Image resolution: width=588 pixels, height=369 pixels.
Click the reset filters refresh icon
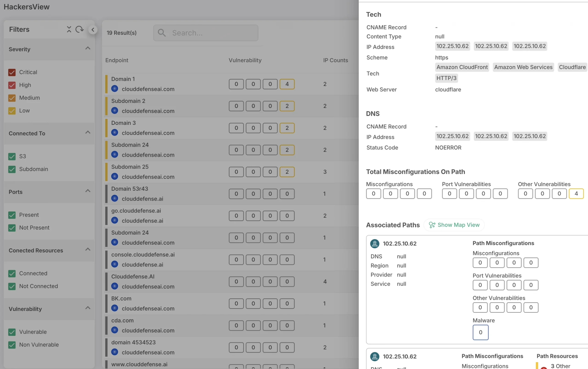pos(79,29)
